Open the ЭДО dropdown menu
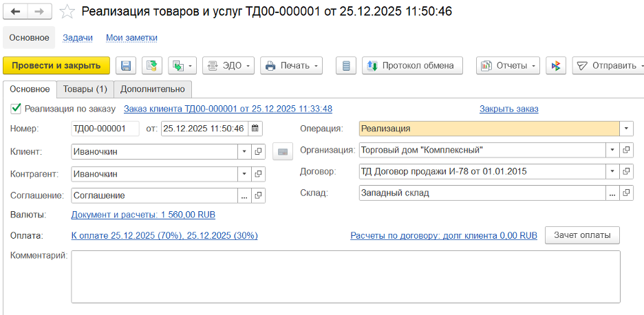Viewport: 644px width, 315px height. coord(228,66)
